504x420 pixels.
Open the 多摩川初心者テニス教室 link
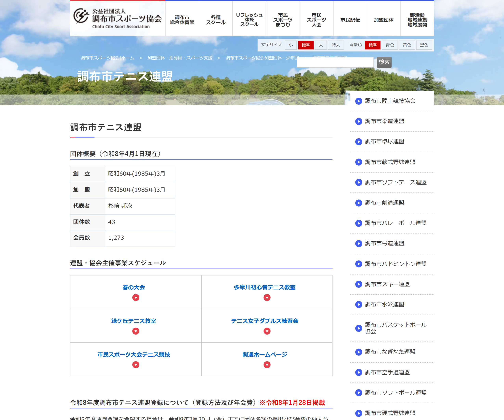(x=265, y=287)
